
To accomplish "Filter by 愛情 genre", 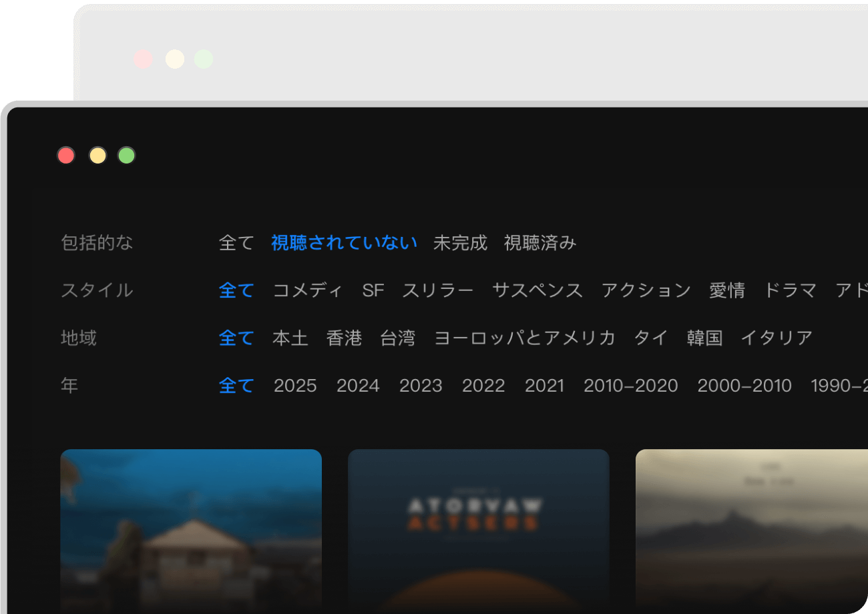I will click(x=726, y=290).
